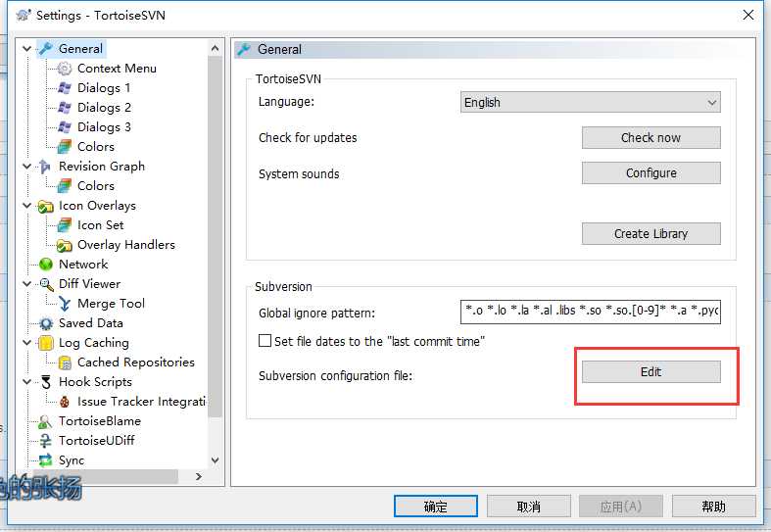Click the 取消 (Cancel) button
The width and height of the screenshot is (771, 532).
529,506
